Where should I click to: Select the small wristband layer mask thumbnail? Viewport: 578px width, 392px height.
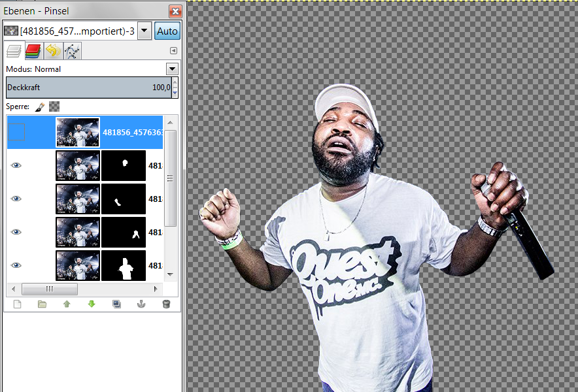click(x=124, y=199)
